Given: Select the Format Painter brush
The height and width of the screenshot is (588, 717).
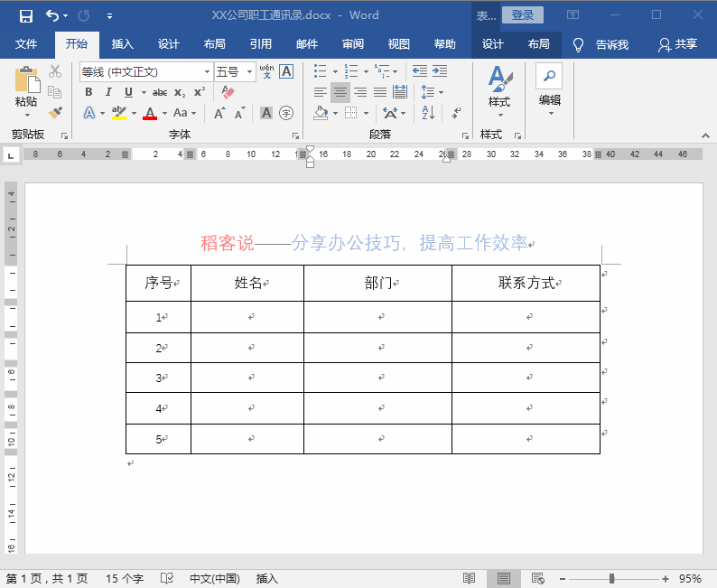Looking at the screenshot, I should coord(55,113).
